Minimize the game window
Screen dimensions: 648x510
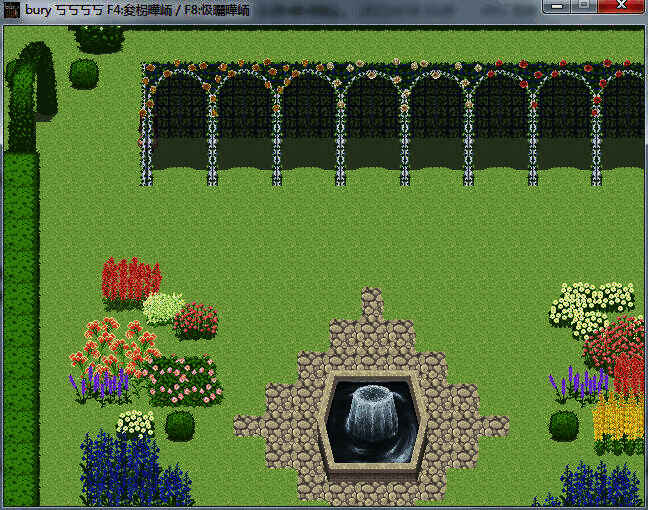tap(557, 6)
